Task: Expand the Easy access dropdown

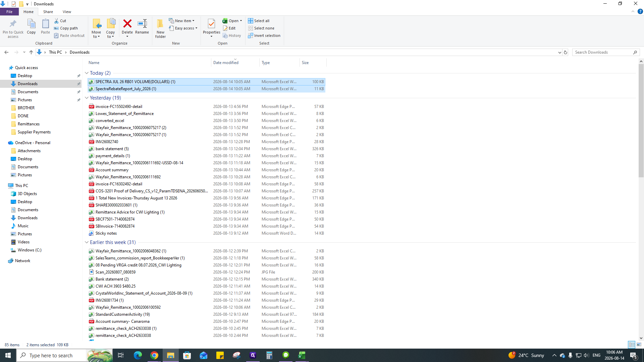Action: point(183,28)
